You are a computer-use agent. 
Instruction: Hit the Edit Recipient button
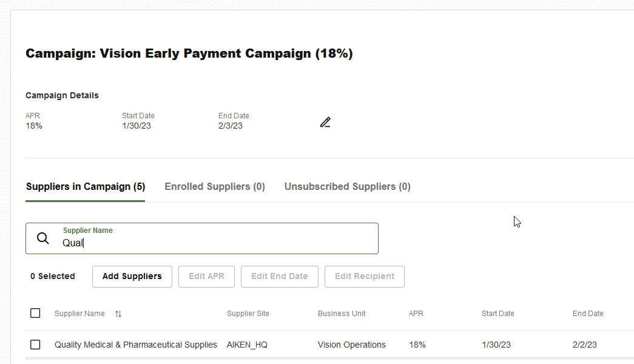365,276
